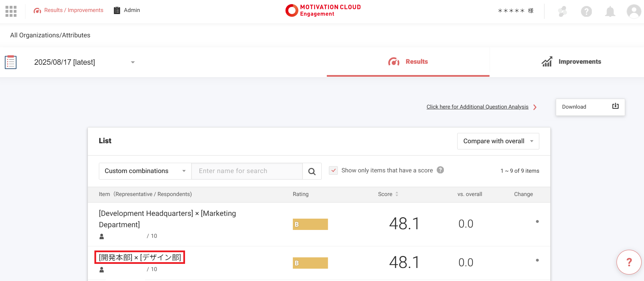Click the help question mark in header
The image size is (644, 281).
click(x=586, y=12)
